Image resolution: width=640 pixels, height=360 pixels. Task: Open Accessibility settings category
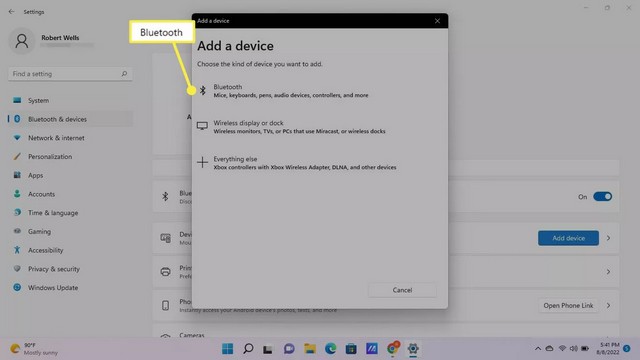point(70,250)
